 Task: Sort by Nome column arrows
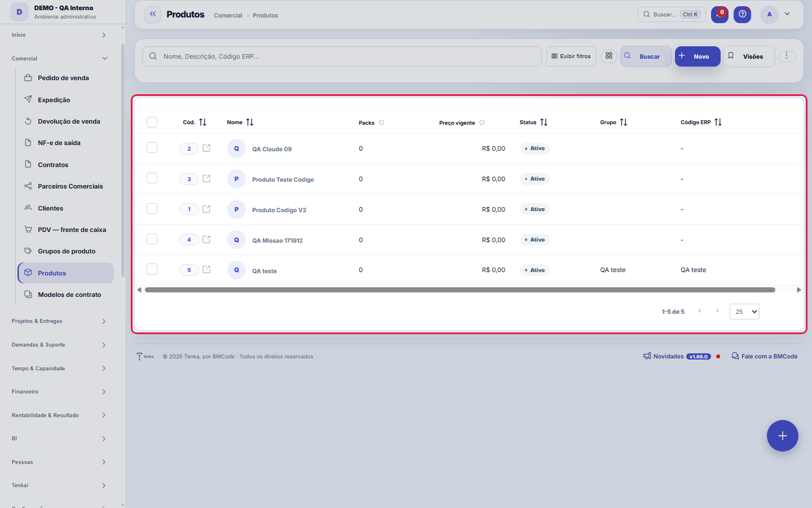pyautogui.click(x=250, y=122)
